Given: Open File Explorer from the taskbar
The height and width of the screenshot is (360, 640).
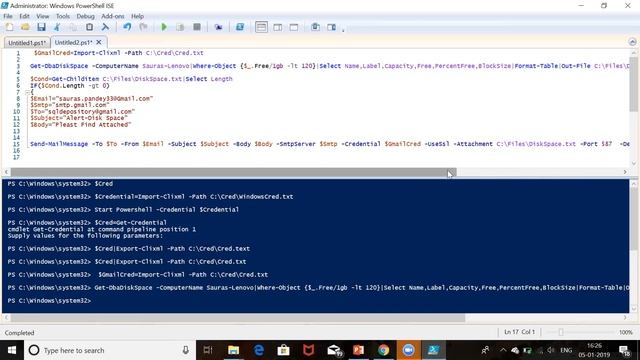Looking at the screenshot, I should 233,350.
